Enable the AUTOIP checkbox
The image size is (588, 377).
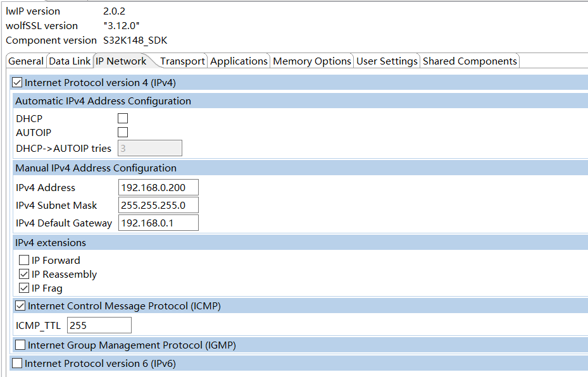point(123,133)
